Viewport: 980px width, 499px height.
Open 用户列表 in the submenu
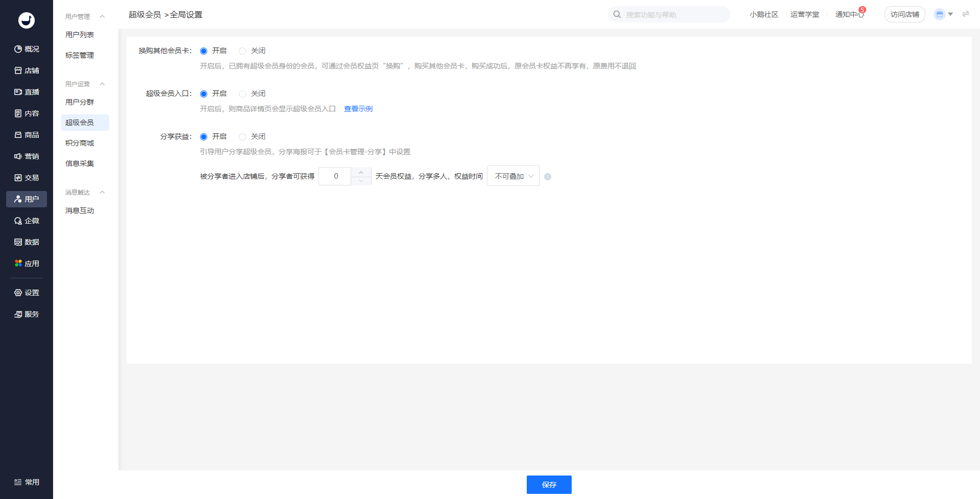(x=80, y=35)
